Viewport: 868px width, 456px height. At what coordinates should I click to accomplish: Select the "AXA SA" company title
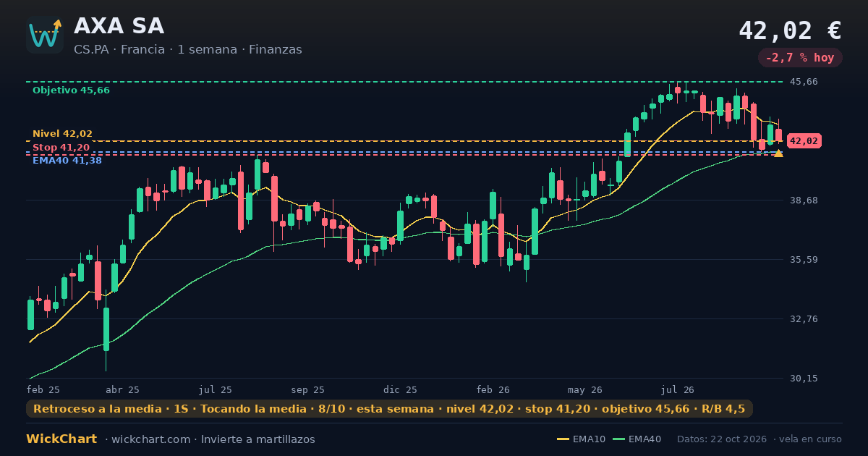(119, 26)
